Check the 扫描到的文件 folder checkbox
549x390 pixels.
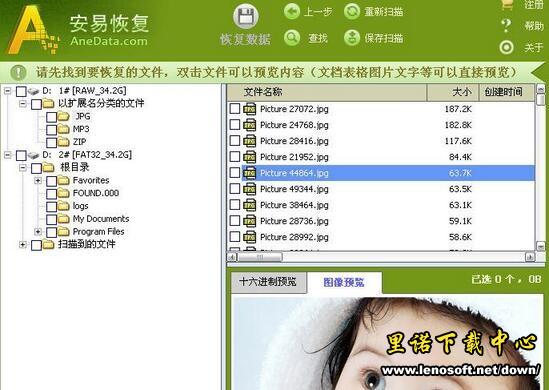36,245
